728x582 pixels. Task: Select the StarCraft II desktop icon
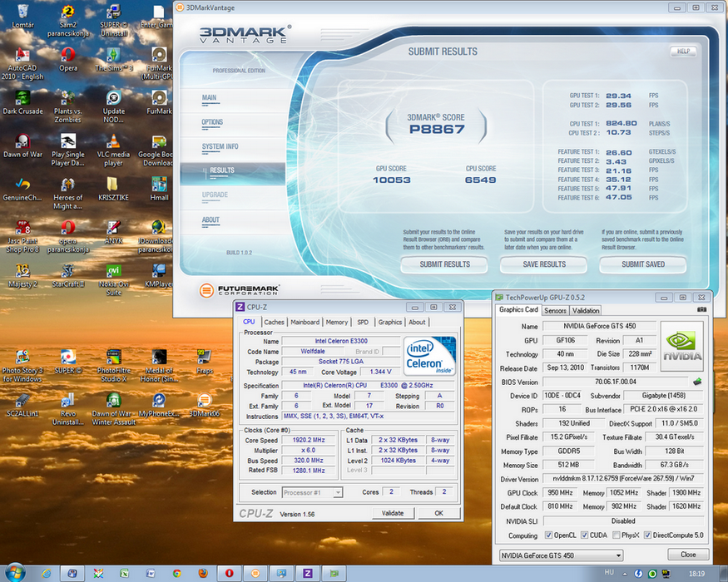pyautogui.click(x=67, y=274)
